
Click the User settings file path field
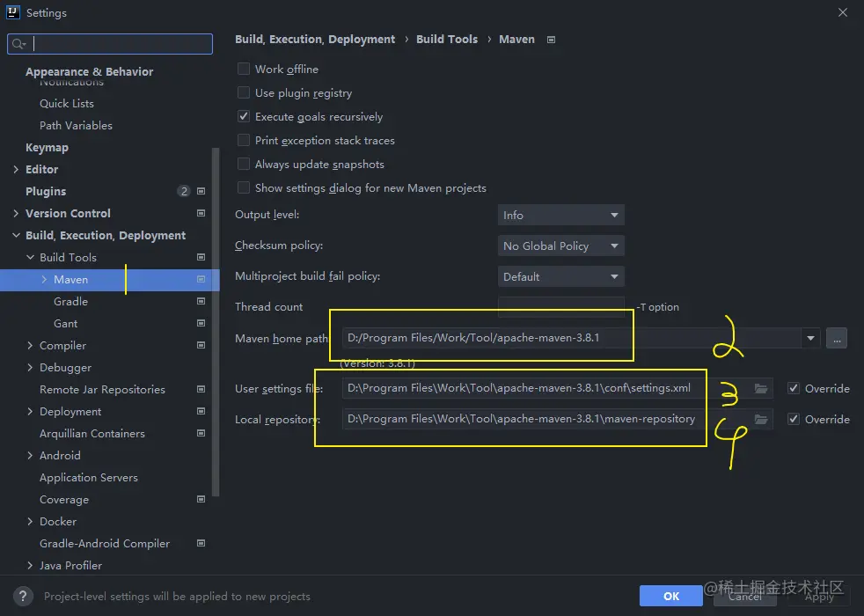[x=557, y=388]
